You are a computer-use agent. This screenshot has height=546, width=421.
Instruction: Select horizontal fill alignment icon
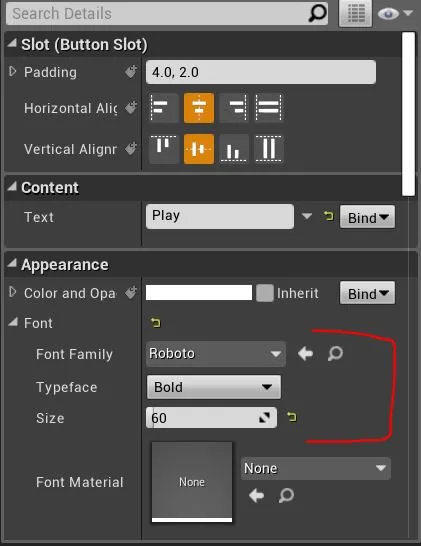[x=269, y=108]
